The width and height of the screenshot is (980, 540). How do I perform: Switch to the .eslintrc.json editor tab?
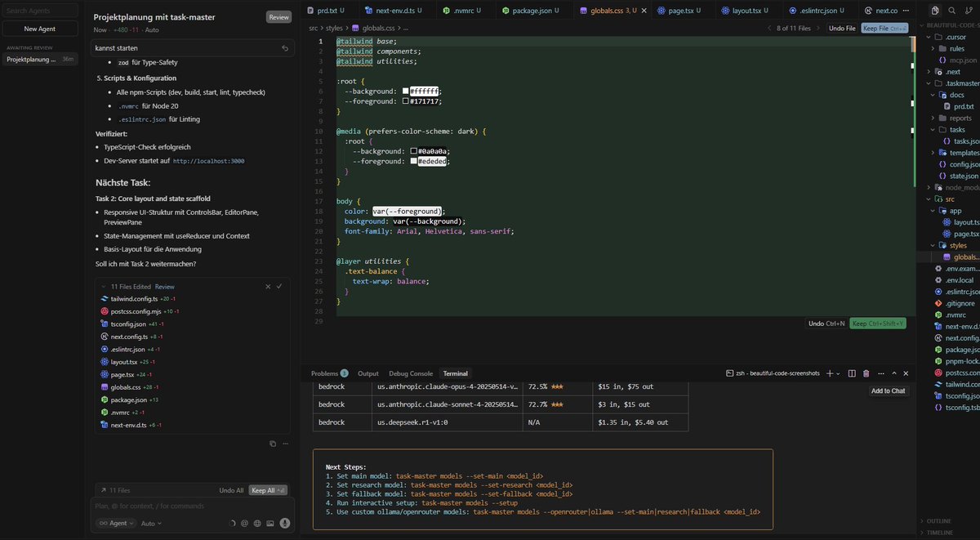coord(818,11)
